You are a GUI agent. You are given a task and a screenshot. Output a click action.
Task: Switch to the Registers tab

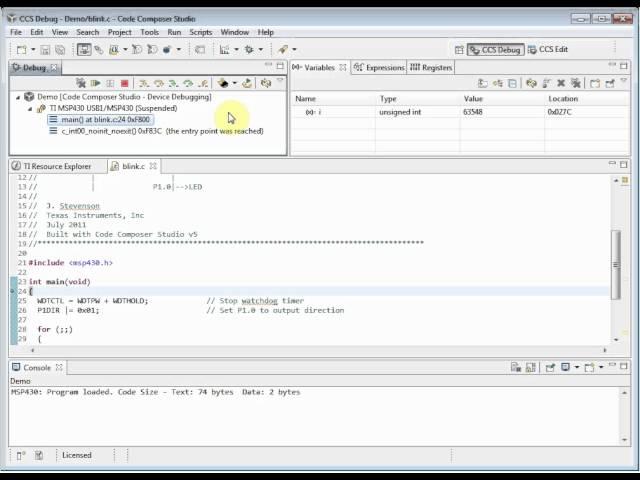431,68
